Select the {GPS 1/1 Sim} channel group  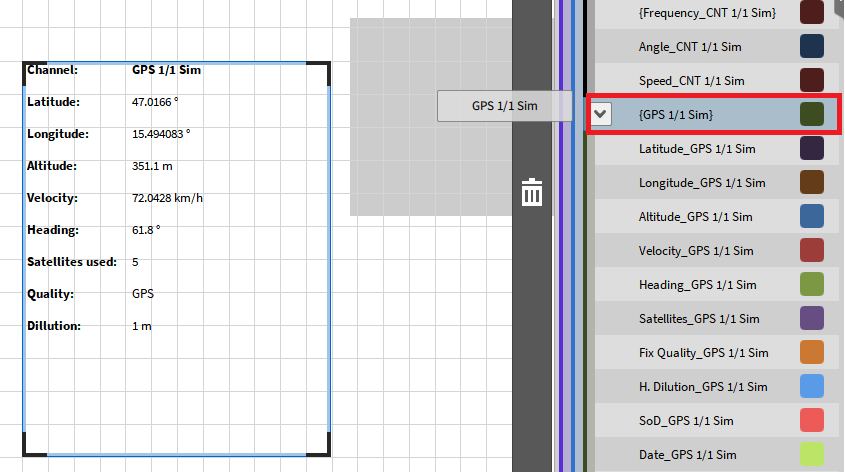(676, 115)
